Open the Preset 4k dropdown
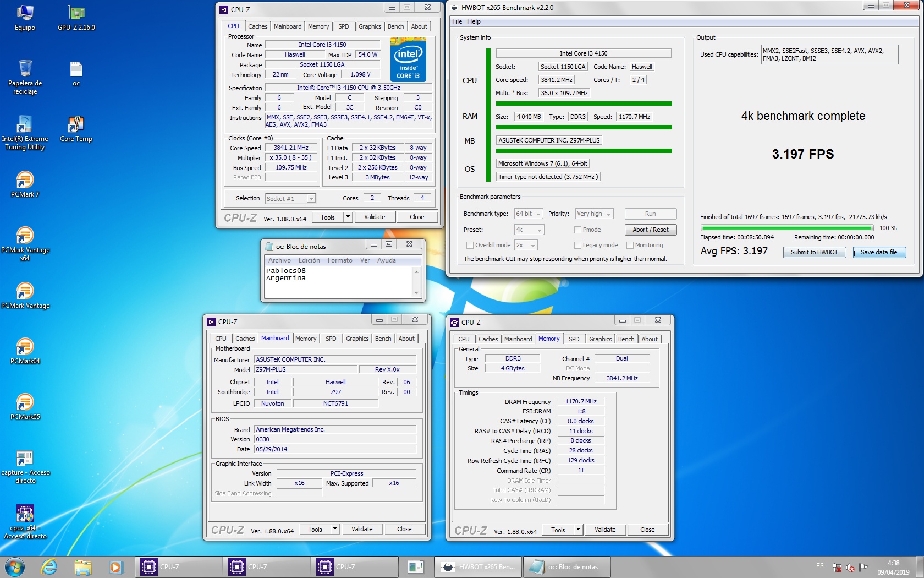 529,230
